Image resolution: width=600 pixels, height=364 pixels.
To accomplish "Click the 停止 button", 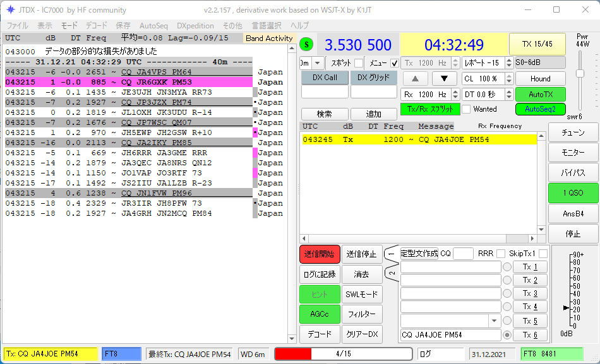I will [x=573, y=233].
